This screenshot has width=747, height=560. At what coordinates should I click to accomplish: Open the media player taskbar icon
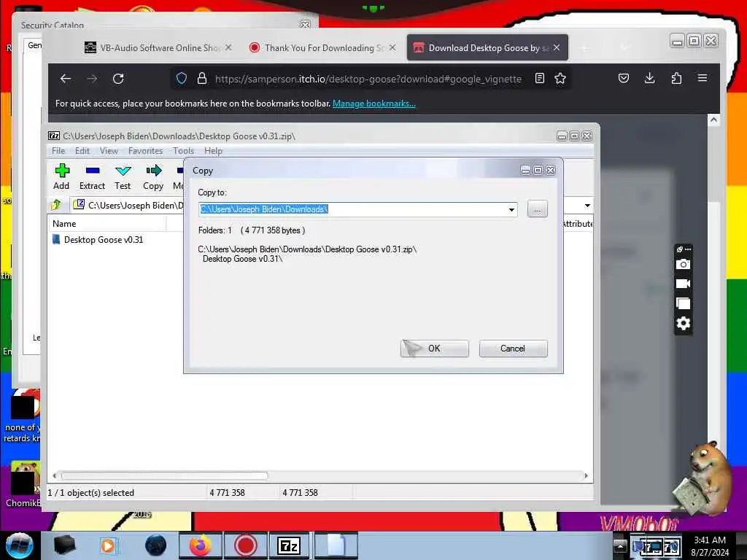coord(108,545)
